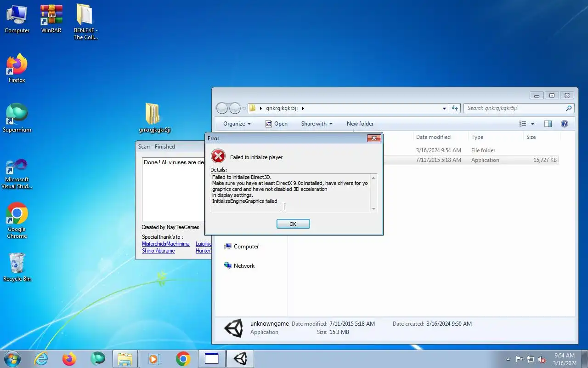Dismiss the error with OK button
This screenshot has height=368, width=588.
click(x=293, y=224)
